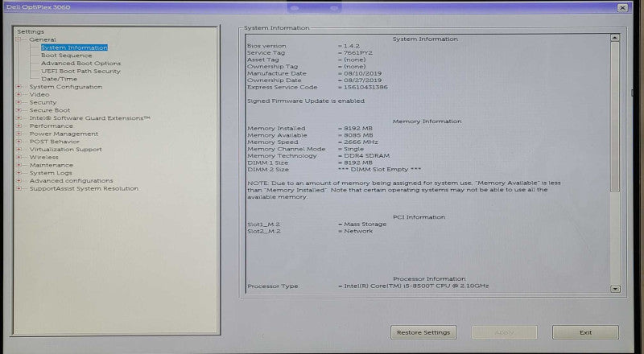
Task: Click the Bios version value 1.4.2
Action: (x=352, y=46)
